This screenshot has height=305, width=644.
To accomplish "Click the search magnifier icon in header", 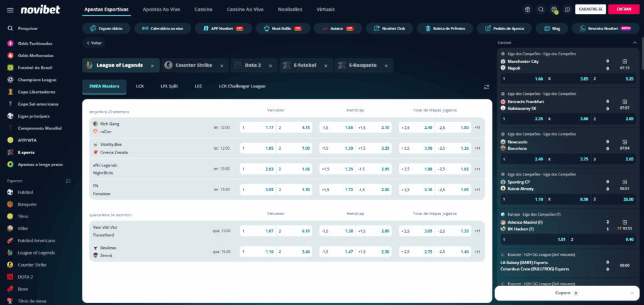I will pyautogui.click(x=541, y=9).
